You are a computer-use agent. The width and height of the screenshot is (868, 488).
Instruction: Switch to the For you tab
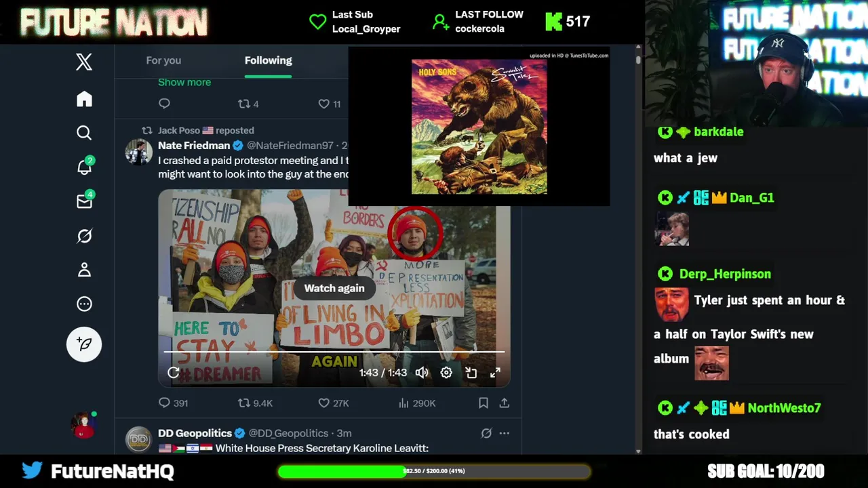click(163, 60)
